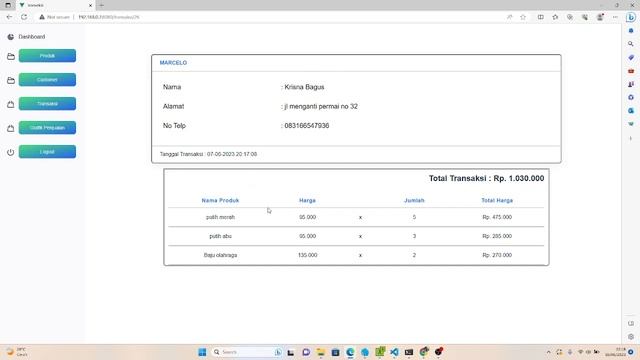Click bag icon beside Grafik Penjualan
This screenshot has width=640, height=360.
click(x=11, y=129)
